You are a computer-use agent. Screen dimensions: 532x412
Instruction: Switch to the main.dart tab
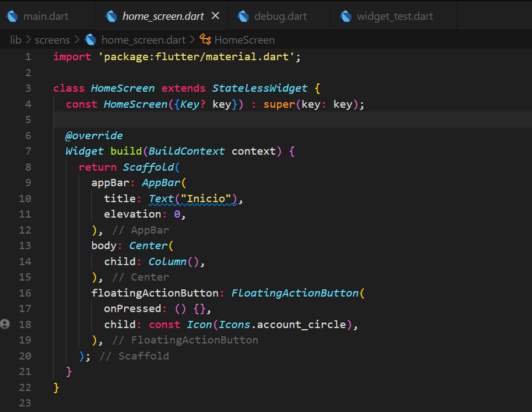tap(46, 17)
